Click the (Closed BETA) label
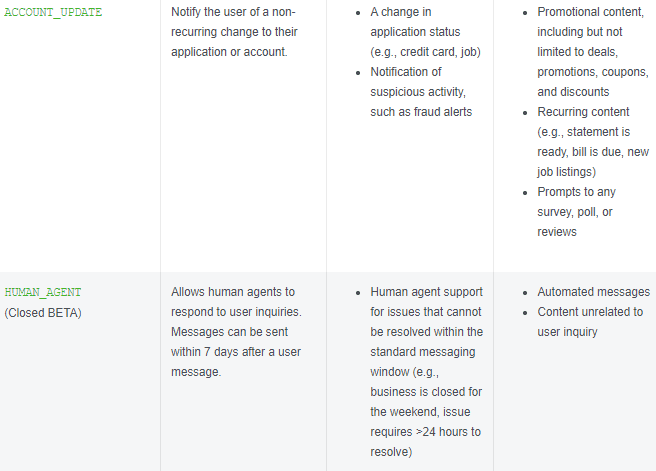This screenshot has width=656, height=471. pyautogui.click(x=43, y=312)
